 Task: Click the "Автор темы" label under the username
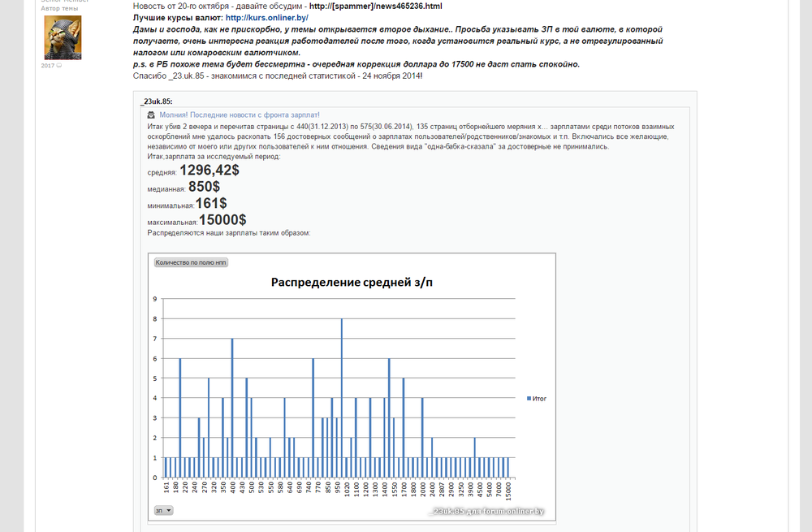pos(59,8)
